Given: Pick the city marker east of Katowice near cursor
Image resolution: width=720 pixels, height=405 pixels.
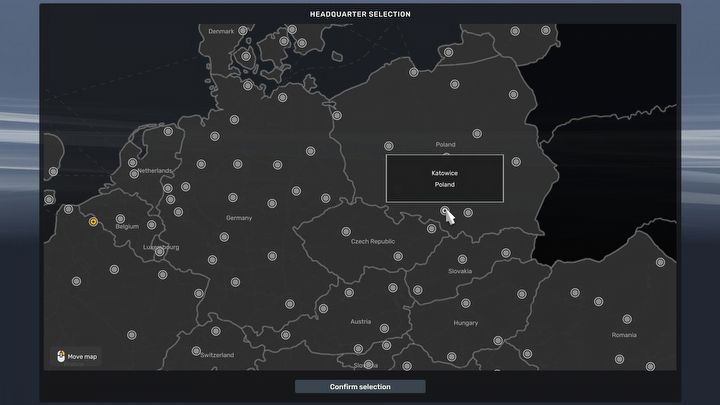Looking at the screenshot, I should tap(468, 212).
